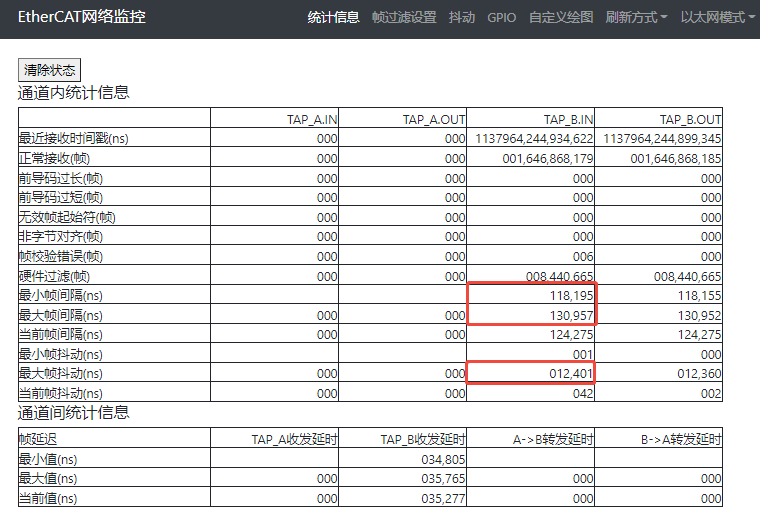760x510 pixels.
Task: Click the 帧延迟 header cell
Action: (x=38, y=439)
